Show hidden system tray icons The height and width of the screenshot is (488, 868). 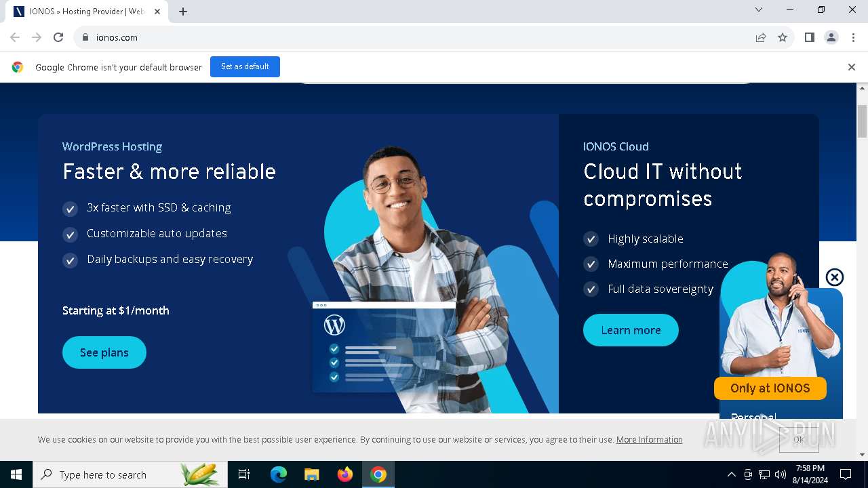731,474
